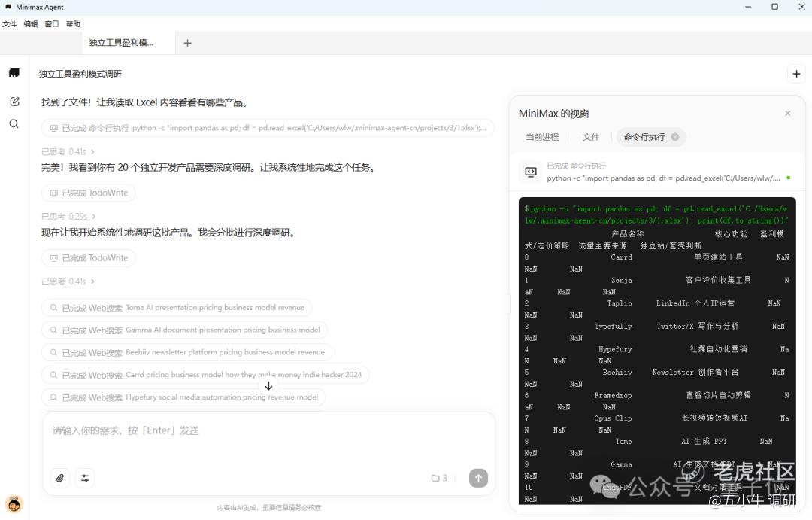Send message with up-arrow button
The height and width of the screenshot is (520, 812).
[478, 478]
